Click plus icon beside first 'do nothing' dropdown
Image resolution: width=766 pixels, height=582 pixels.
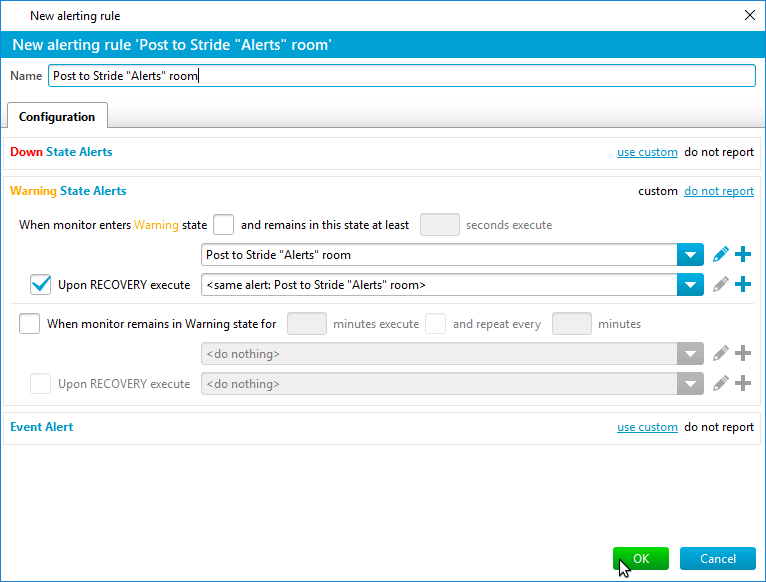[743, 353]
